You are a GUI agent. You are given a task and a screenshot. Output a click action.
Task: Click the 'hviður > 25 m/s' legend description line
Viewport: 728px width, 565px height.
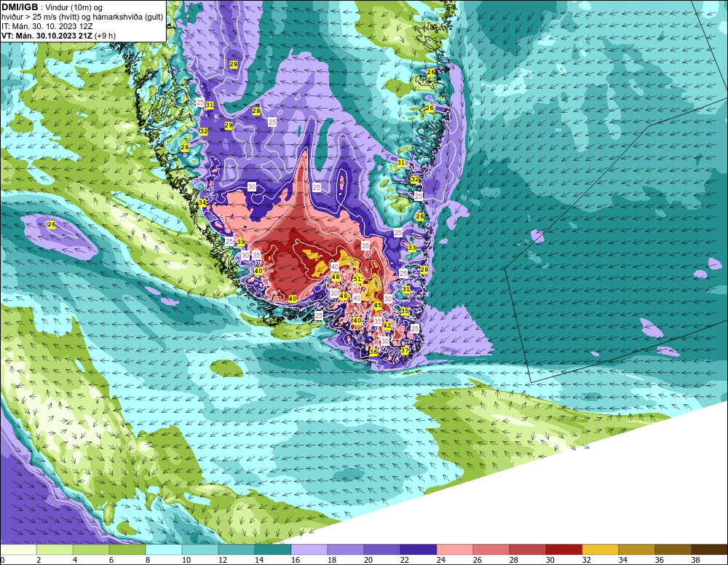point(82,17)
